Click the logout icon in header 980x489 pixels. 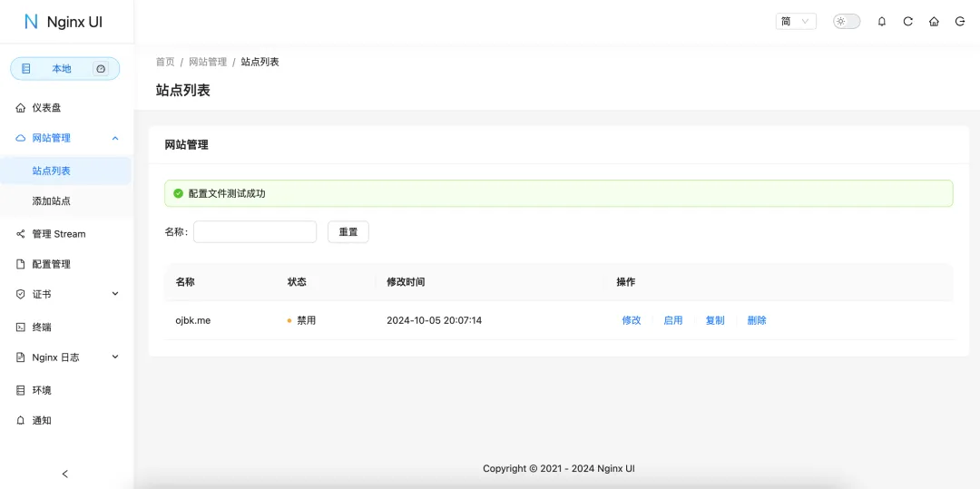[960, 22]
